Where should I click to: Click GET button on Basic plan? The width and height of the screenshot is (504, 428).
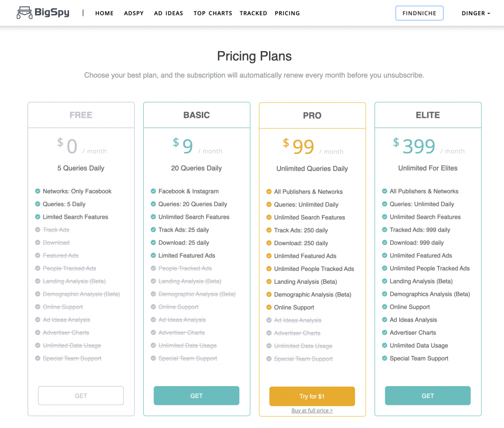coord(196,395)
